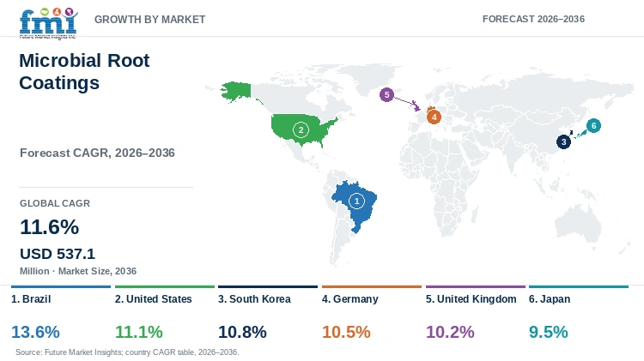644x361 pixels.
Task: Click 'GROWTH BY MARKET' header text
Action: coord(150,19)
